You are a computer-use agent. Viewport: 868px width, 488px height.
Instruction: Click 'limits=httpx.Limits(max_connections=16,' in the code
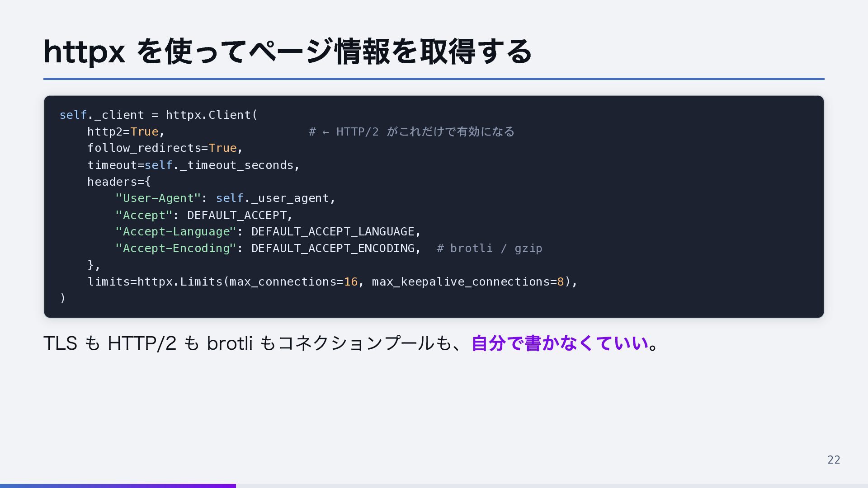226,282
